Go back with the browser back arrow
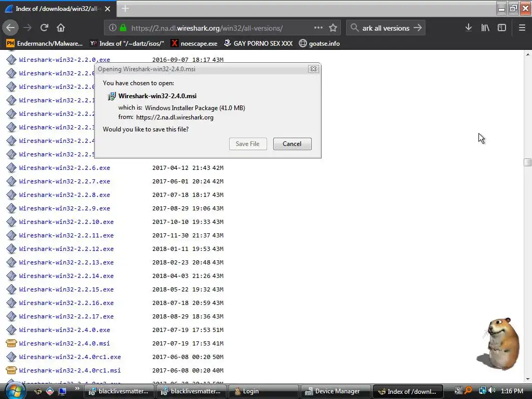Viewport: 532px width, 399px height. click(10, 28)
